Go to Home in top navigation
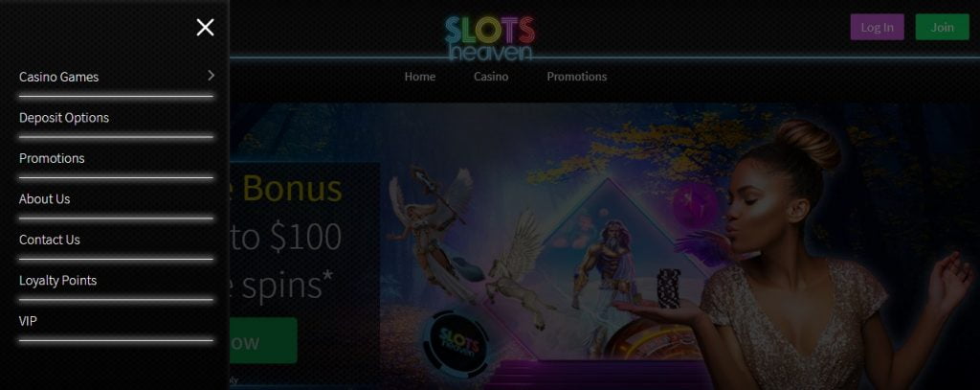980x390 pixels. tap(419, 77)
